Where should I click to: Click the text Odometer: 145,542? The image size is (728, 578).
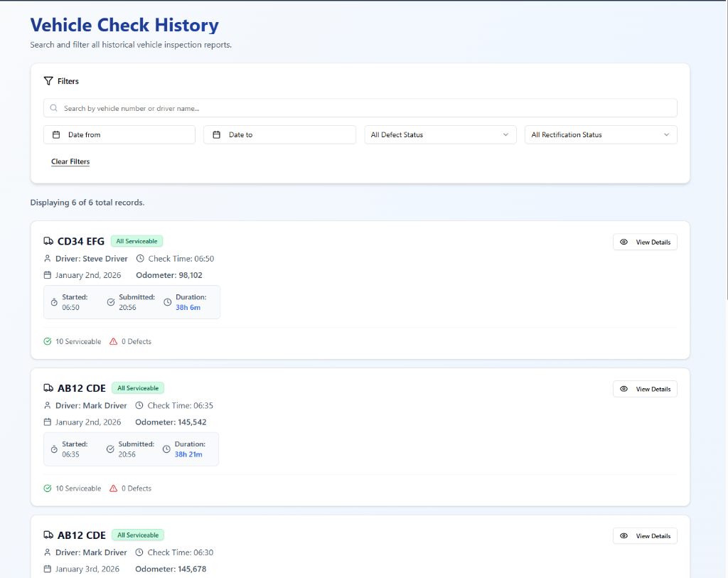(x=171, y=422)
